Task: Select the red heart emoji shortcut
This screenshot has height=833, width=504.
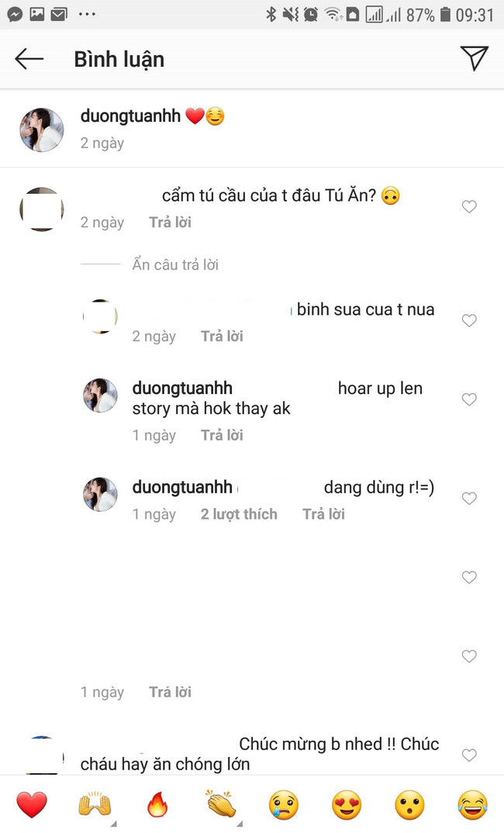Action: click(31, 805)
